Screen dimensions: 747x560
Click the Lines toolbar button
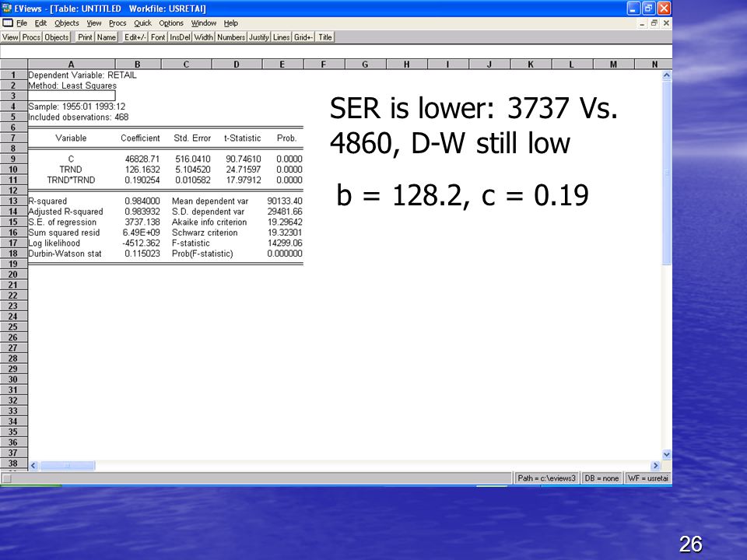pyautogui.click(x=281, y=37)
